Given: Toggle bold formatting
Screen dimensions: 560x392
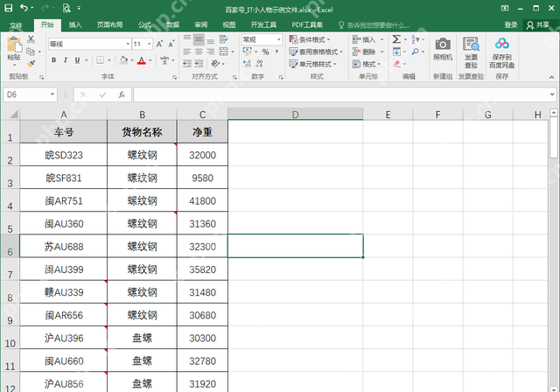Looking at the screenshot, I should (53, 60).
